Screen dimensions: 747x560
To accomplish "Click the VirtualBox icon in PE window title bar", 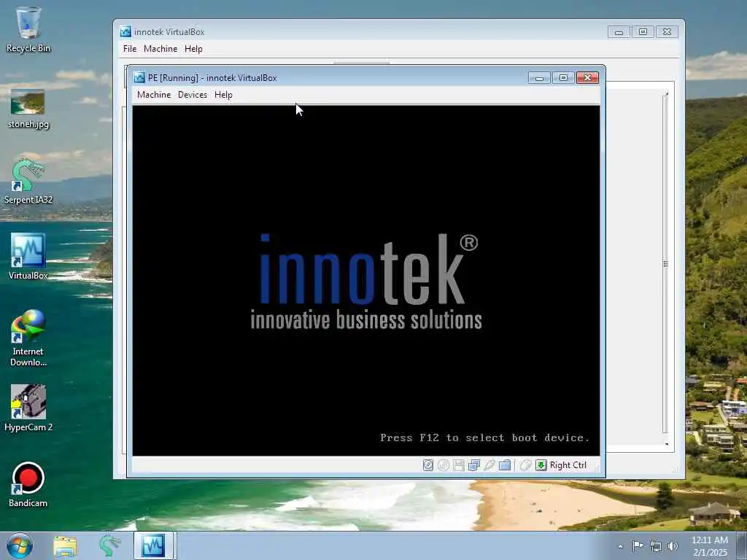I will pos(139,77).
